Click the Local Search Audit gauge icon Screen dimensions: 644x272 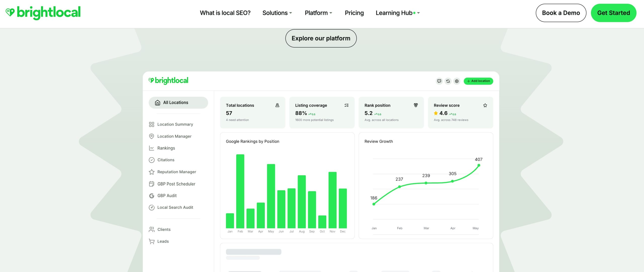click(x=151, y=208)
